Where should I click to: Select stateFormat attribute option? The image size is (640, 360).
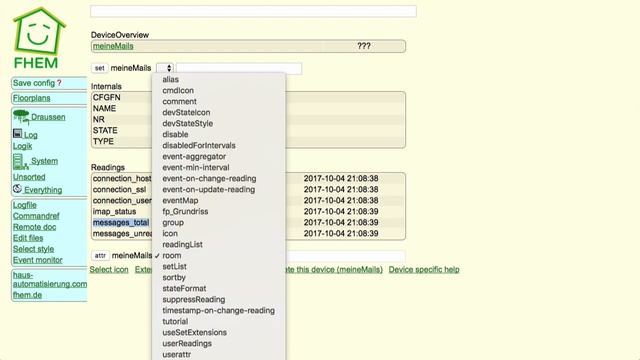tap(184, 289)
